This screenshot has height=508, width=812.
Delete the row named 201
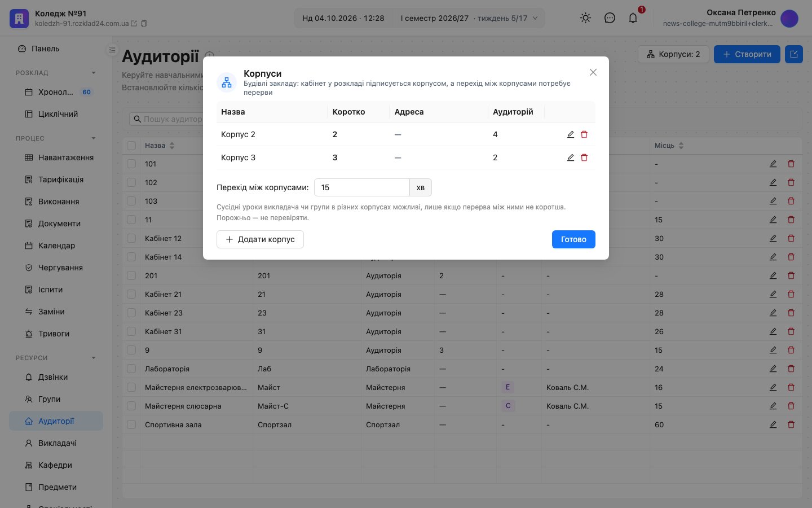click(x=791, y=275)
